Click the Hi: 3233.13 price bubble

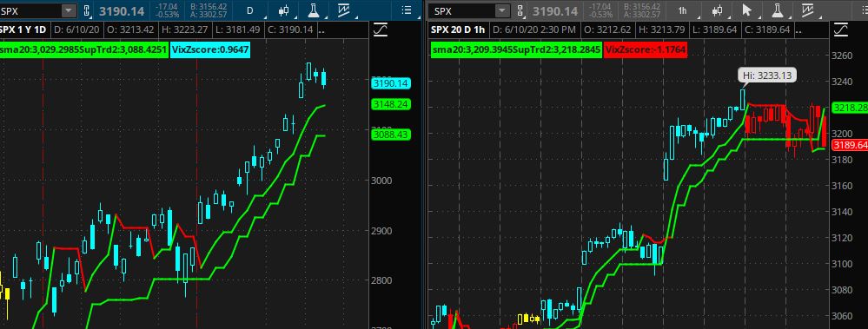pos(766,76)
